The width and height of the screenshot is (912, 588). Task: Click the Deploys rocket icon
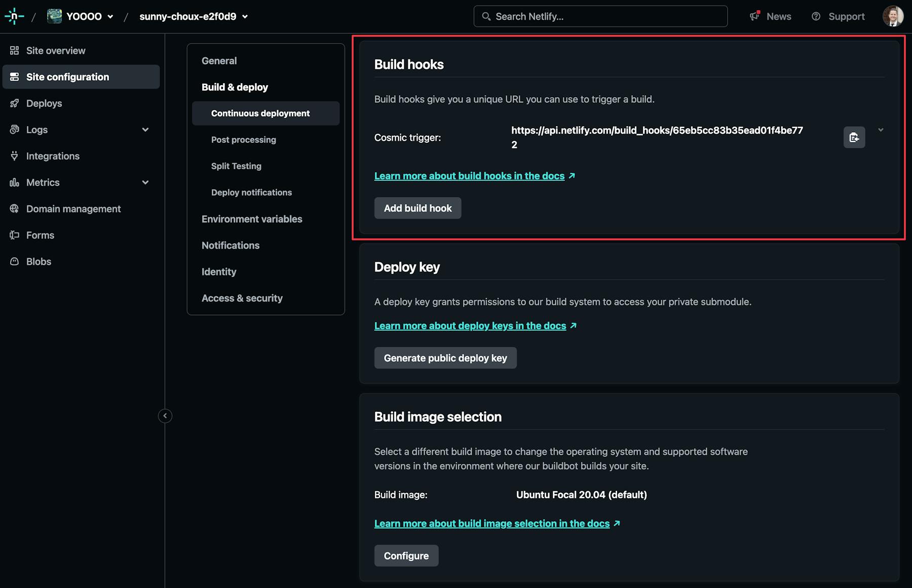(x=14, y=103)
